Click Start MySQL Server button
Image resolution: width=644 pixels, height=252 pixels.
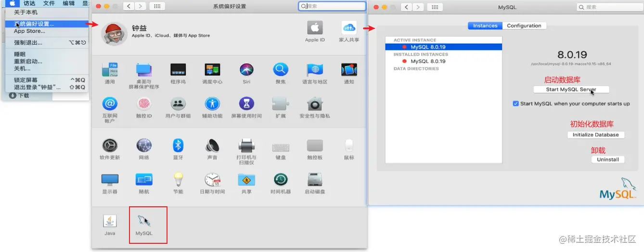(571, 89)
